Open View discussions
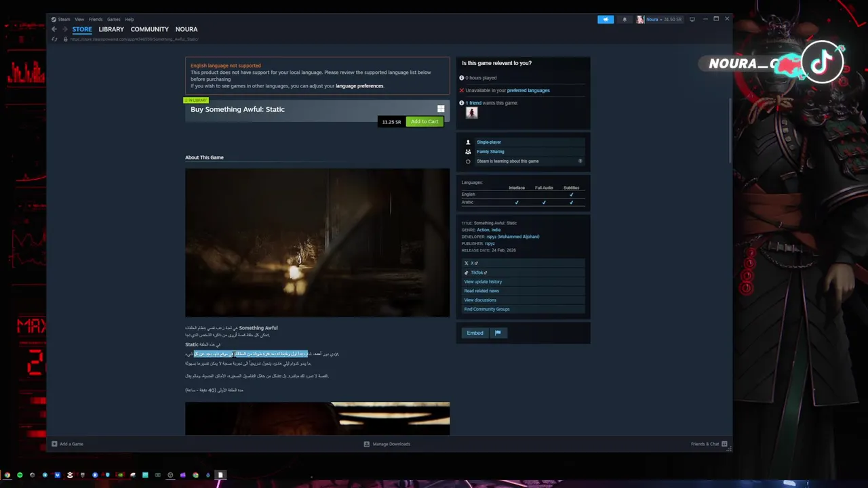 (x=480, y=300)
